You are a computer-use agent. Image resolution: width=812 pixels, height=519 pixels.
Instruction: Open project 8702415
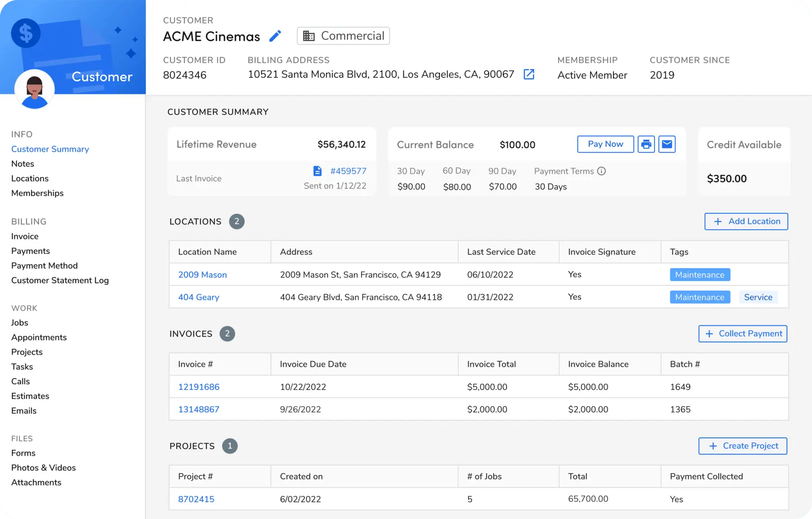click(196, 500)
